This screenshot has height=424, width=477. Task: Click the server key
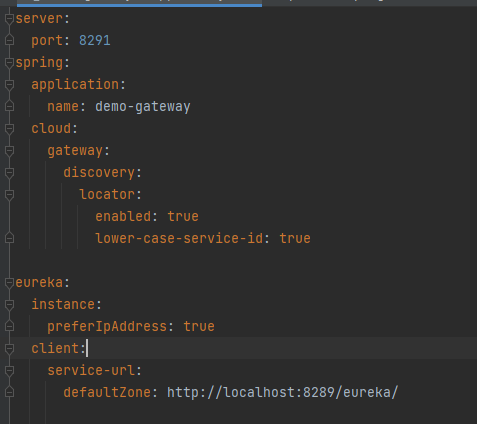coord(39,19)
